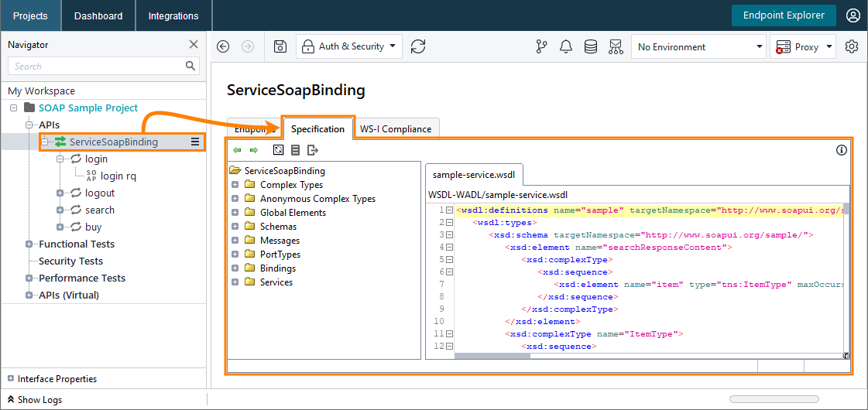Viewport: 868px width, 410px height.
Task: Collapse the wsdl:definitions fold on line 1
Action: [x=449, y=210]
